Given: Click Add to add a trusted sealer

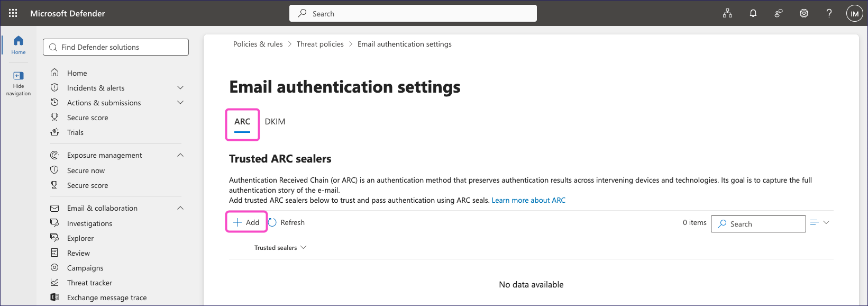Looking at the screenshot, I should click(246, 222).
